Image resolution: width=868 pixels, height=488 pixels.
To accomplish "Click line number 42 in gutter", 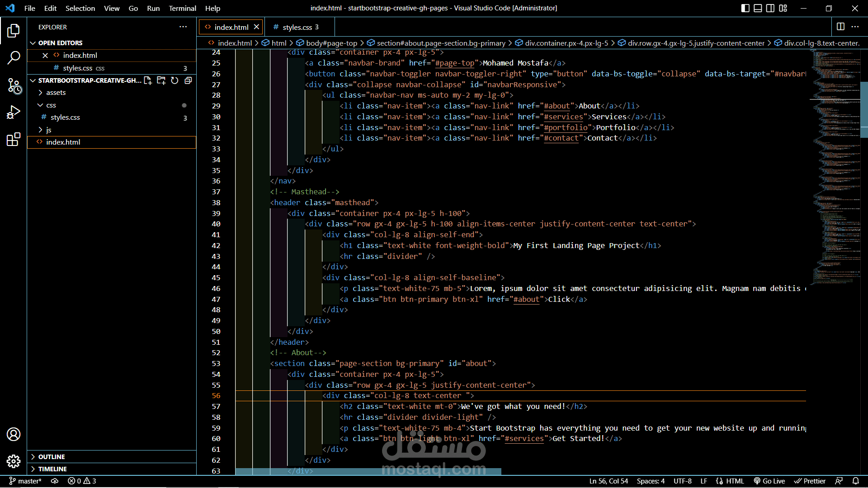I will (x=216, y=245).
